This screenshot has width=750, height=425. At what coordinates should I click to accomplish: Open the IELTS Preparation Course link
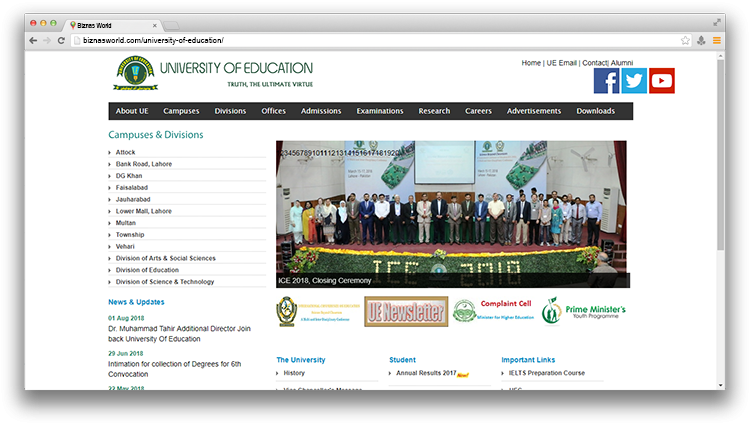tap(547, 373)
